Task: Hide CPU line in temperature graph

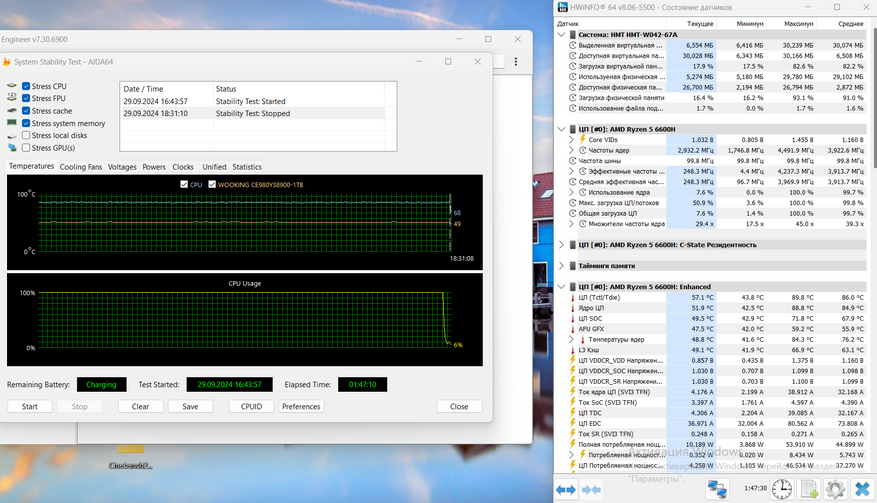Action: [184, 184]
